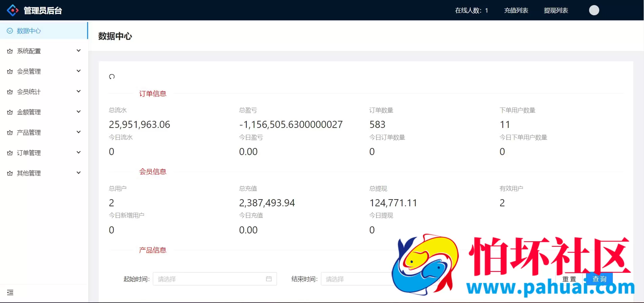Viewport: 644px width, 303px height.
Task: Open the user avatar in top bar
Action: click(x=594, y=10)
